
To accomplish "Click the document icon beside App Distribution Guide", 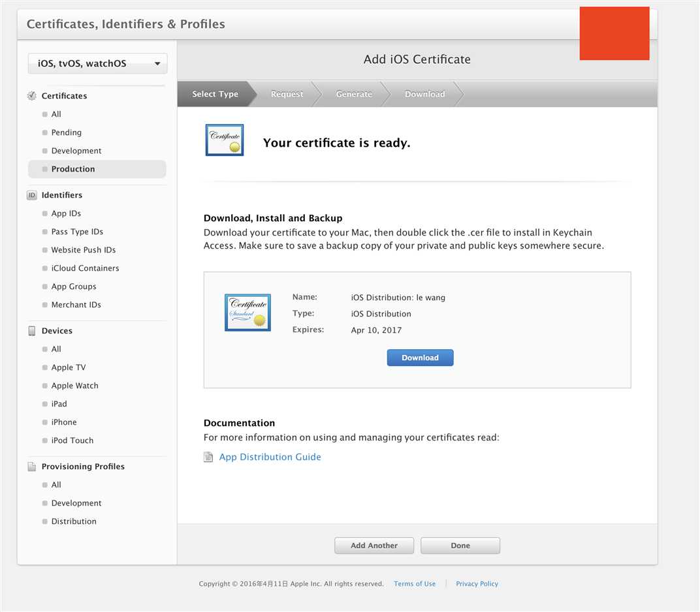I will click(x=208, y=457).
